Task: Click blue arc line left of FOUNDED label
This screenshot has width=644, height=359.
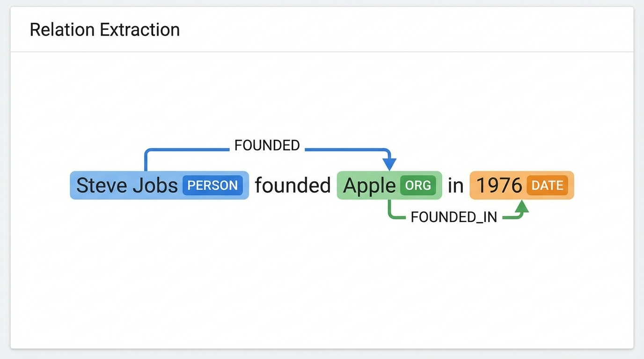Action: pos(187,150)
